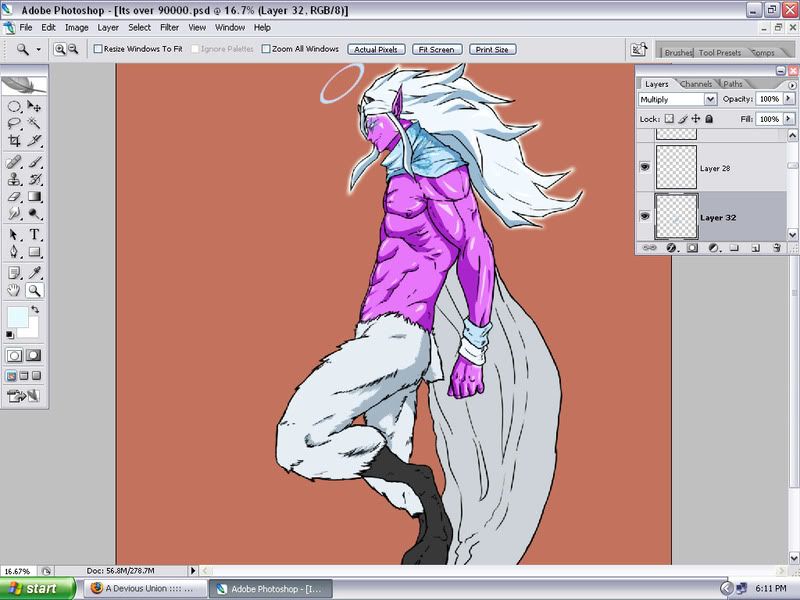
Task: Open the Fill slider arrow
Action: tap(789, 119)
